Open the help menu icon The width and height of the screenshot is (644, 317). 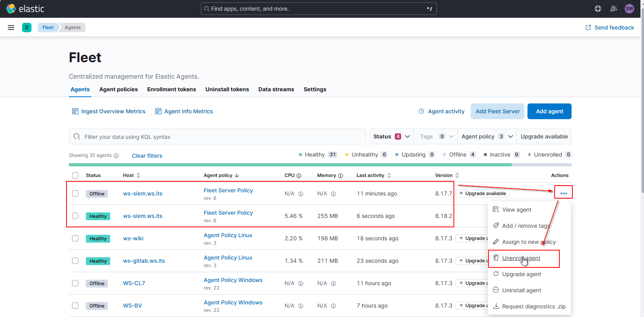[x=598, y=9]
